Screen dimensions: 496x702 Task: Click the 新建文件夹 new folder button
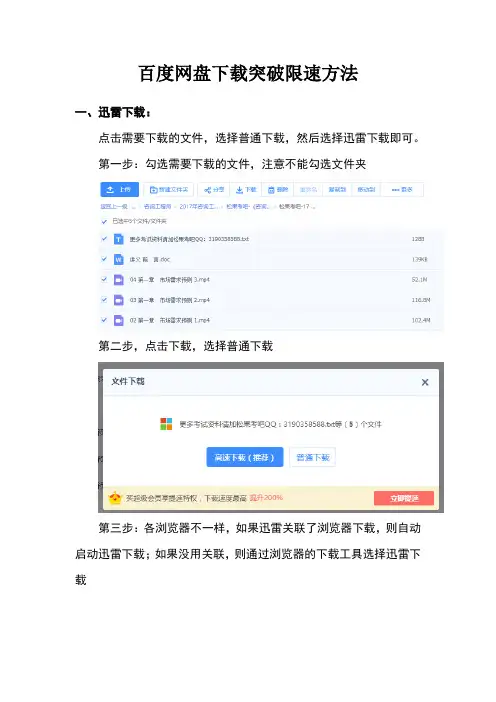click(x=168, y=190)
